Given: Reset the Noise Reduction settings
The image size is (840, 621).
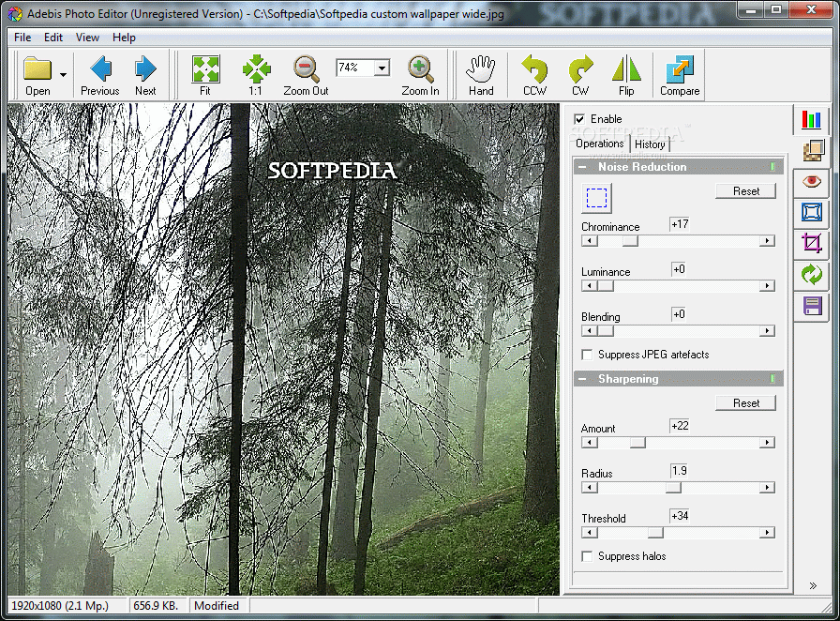Looking at the screenshot, I should coord(745,191).
